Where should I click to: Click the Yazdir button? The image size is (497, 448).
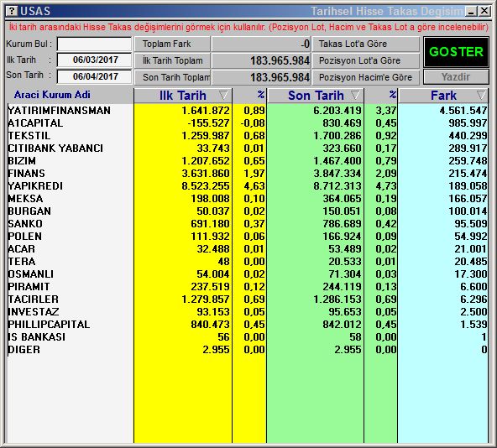coord(456,77)
